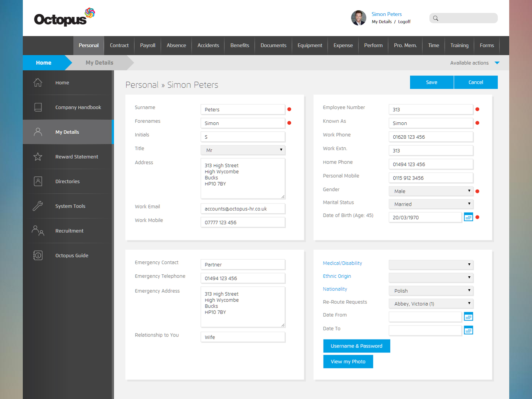The height and width of the screenshot is (399, 532).
Task: Open the Medical/Disability dropdown
Action: 431,265
